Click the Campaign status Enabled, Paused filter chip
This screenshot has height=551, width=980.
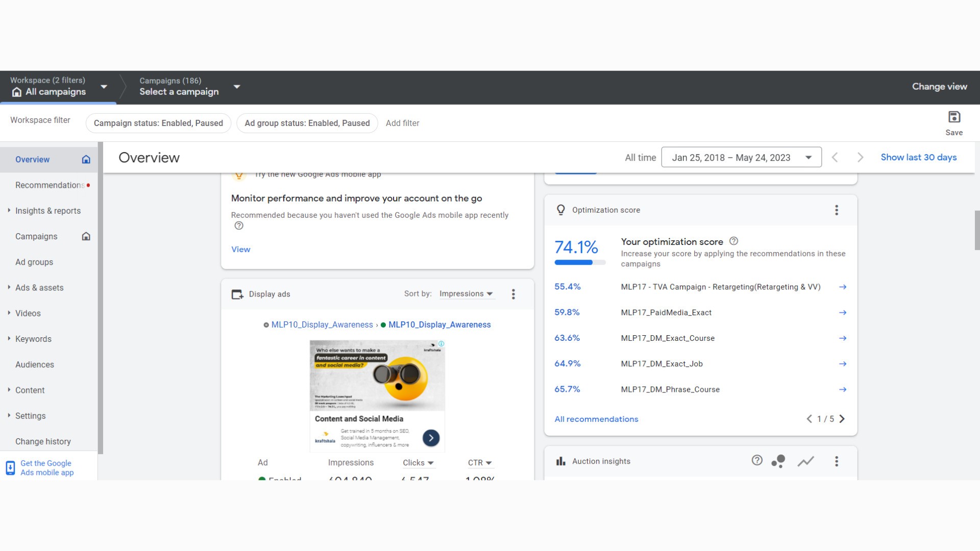tap(158, 123)
